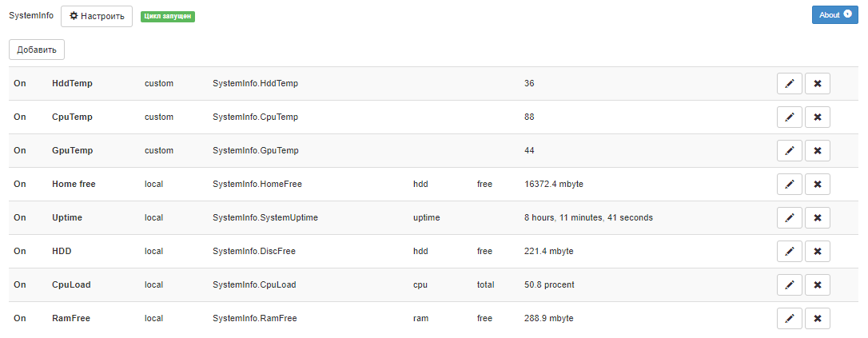Click the pencil edit icon for HddTemp
This screenshot has width=868, height=338.
[789, 84]
